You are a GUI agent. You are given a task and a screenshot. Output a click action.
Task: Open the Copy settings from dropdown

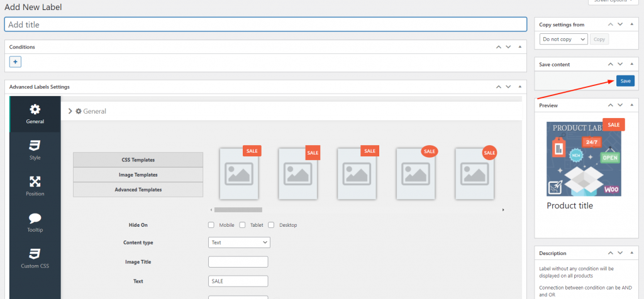click(x=563, y=39)
